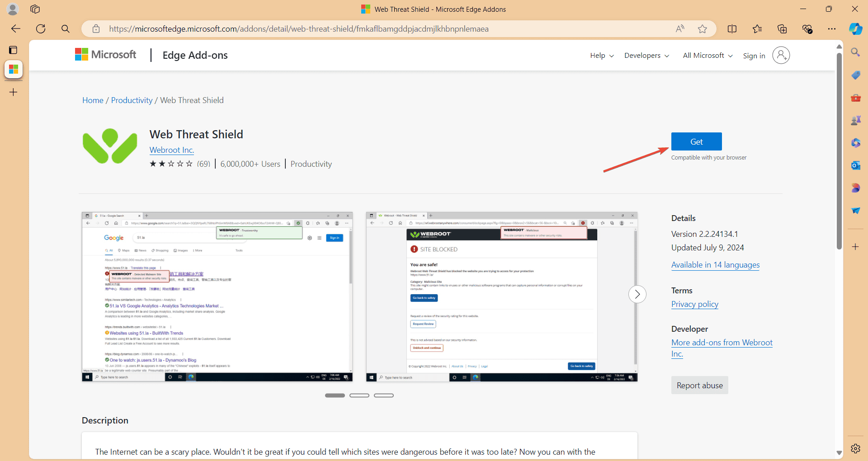Open the Productivity breadcrumb link
The width and height of the screenshot is (868, 461).
pyautogui.click(x=132, y=100)
